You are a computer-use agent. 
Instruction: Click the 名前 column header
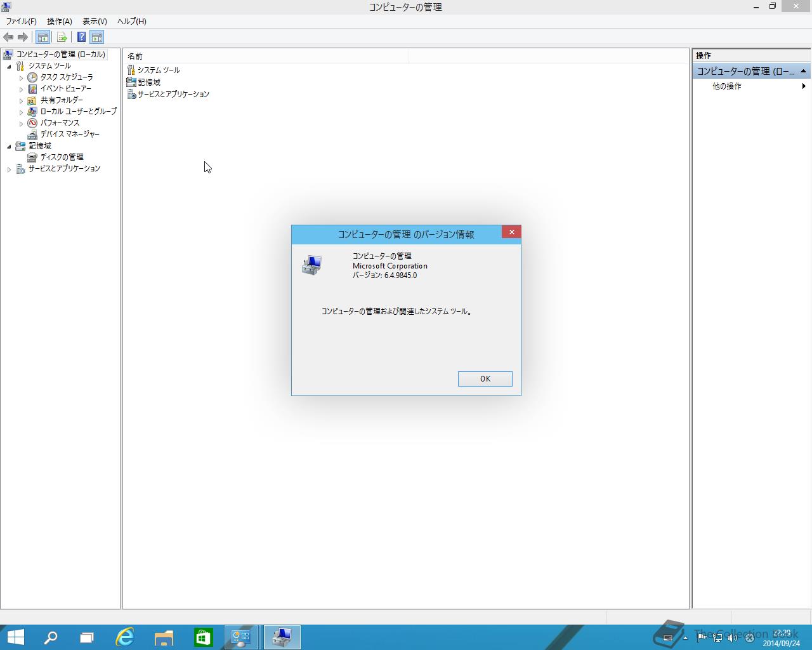pyautogui.click(x=266, y=56)
